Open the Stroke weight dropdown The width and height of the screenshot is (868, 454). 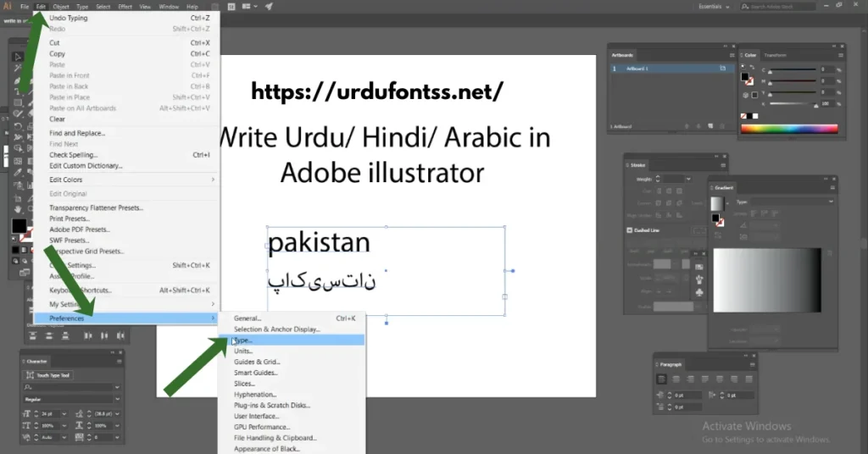click(x=688, y=180)
